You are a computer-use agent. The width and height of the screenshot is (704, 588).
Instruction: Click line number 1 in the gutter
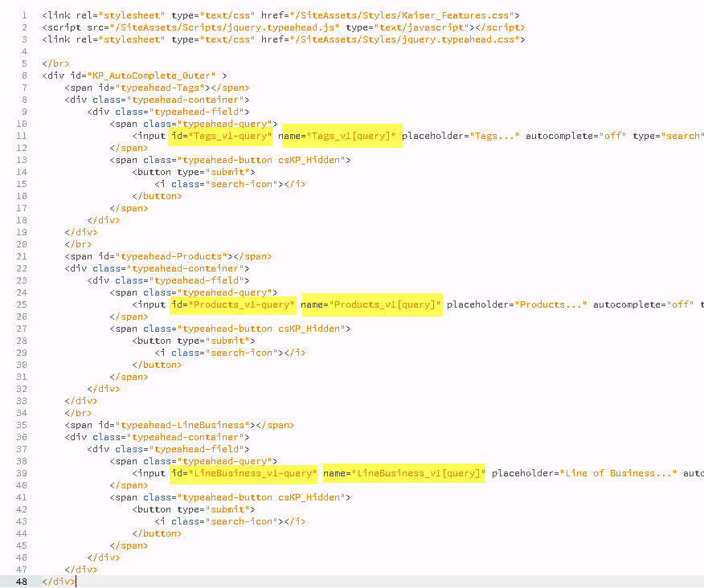(24, 16)
